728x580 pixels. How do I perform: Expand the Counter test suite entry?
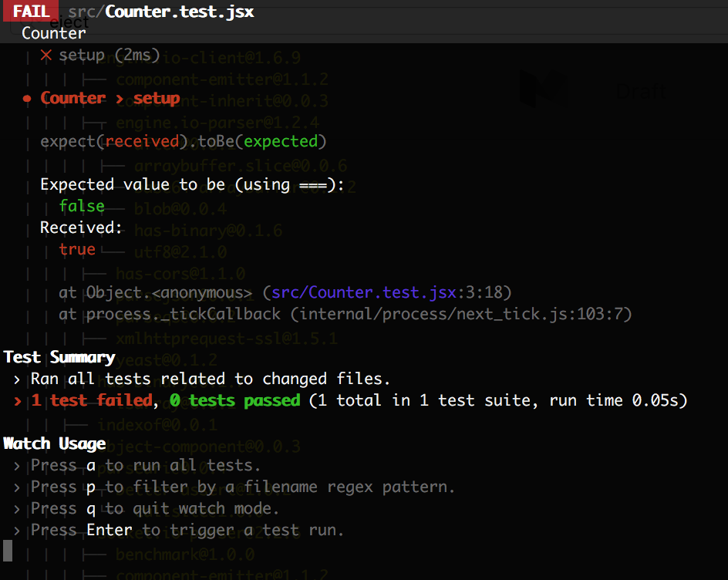tap(53, 33)
